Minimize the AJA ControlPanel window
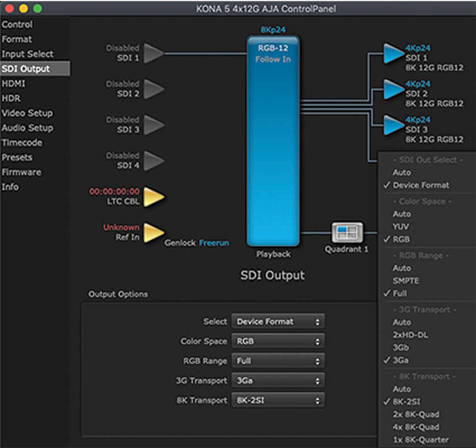The image size is (476, 448). coord(24,8)
